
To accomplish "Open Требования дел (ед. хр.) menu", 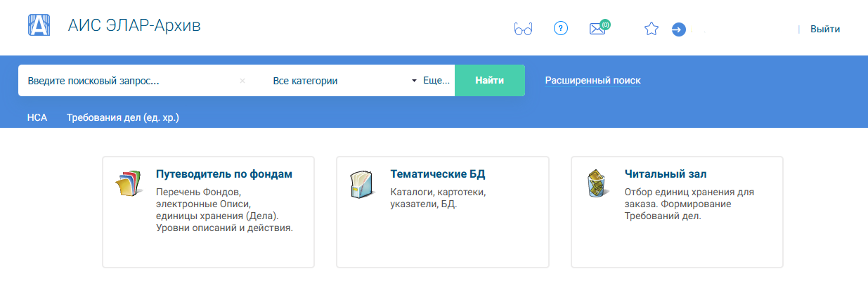I will pos(123,117).
